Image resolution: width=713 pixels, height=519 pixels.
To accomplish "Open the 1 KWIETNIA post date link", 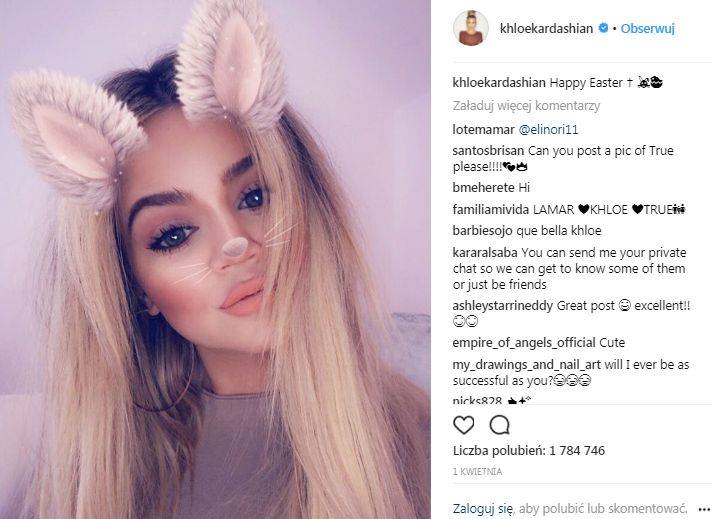I will click(477, 472).
